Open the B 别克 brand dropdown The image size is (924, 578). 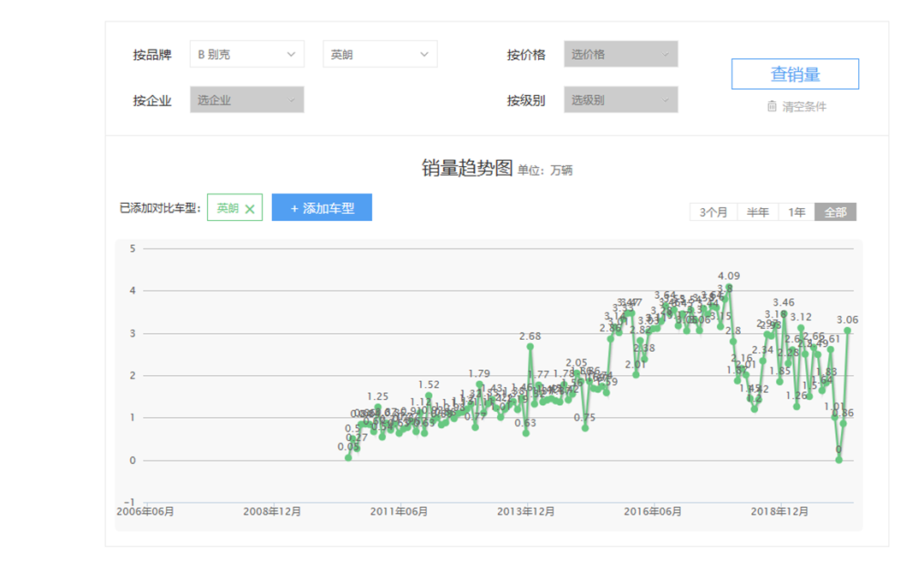(246, 54)
